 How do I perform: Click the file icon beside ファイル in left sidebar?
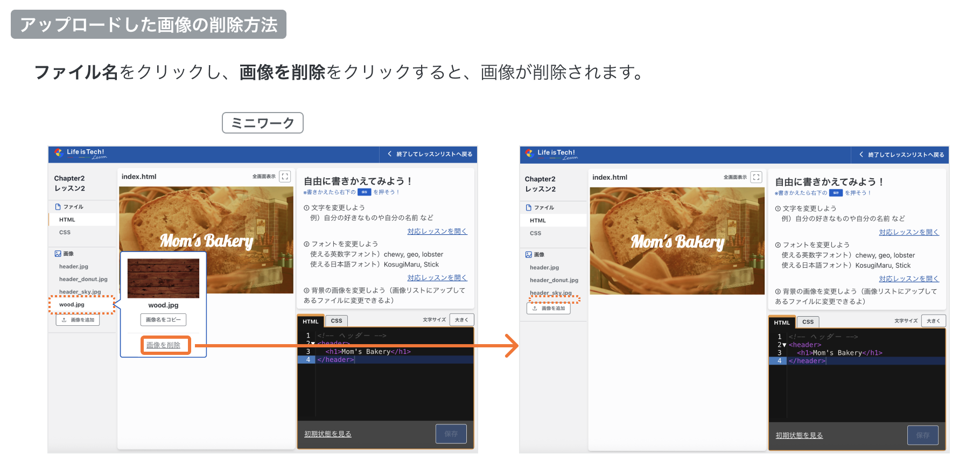click(58, 207)
